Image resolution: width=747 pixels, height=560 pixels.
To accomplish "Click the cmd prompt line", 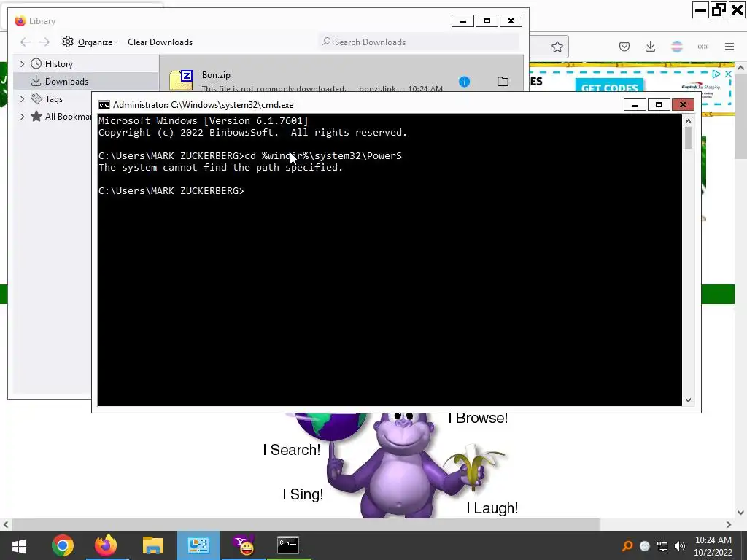I will [171, 191].
